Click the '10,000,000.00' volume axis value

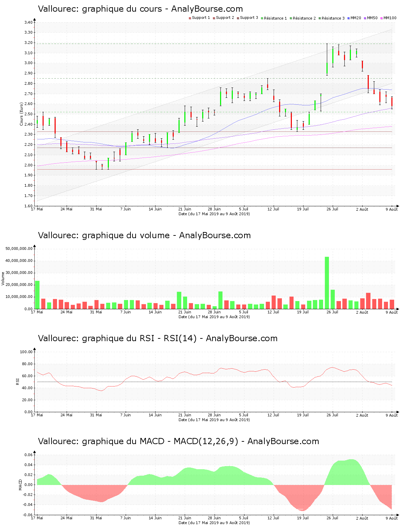[x=19, y=297]
